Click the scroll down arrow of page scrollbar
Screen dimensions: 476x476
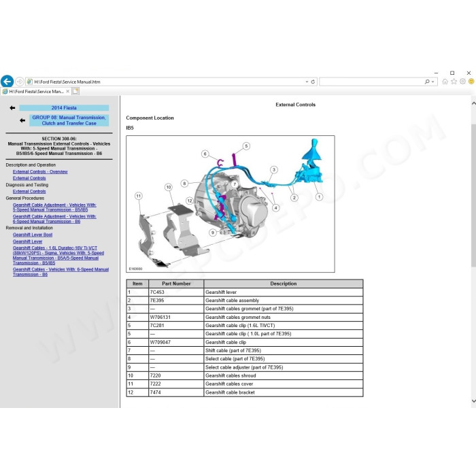tap(473, 401)
